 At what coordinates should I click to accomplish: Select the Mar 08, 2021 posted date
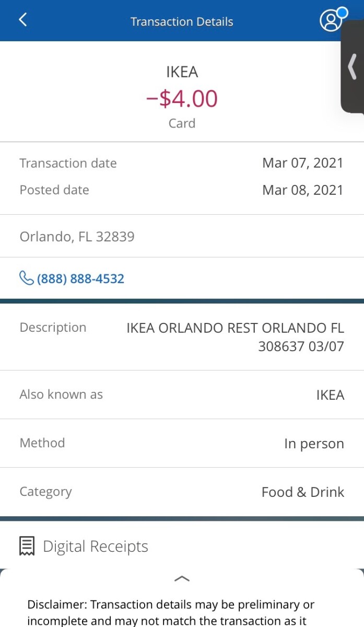(302, 190)
